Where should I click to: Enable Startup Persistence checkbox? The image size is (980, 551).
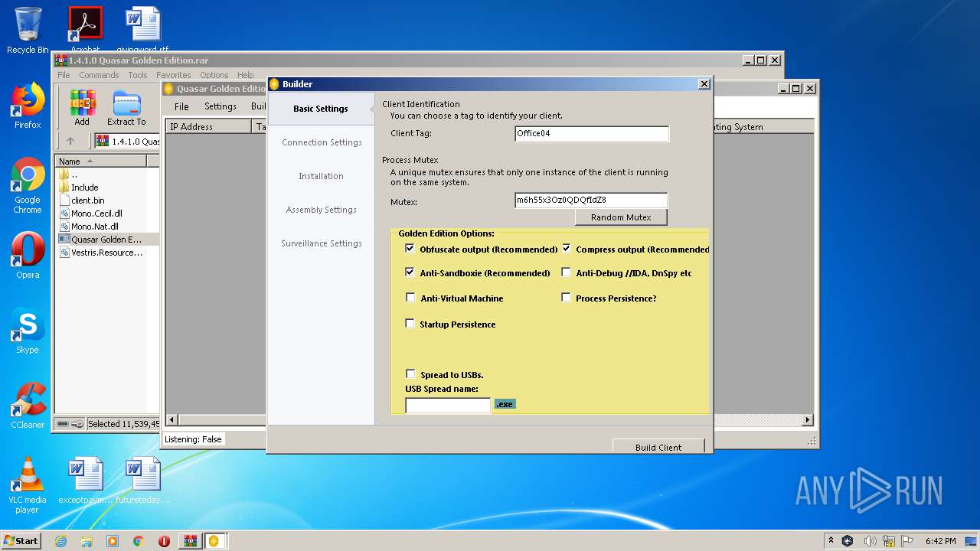pyautogui.click(x=410, y=324)
